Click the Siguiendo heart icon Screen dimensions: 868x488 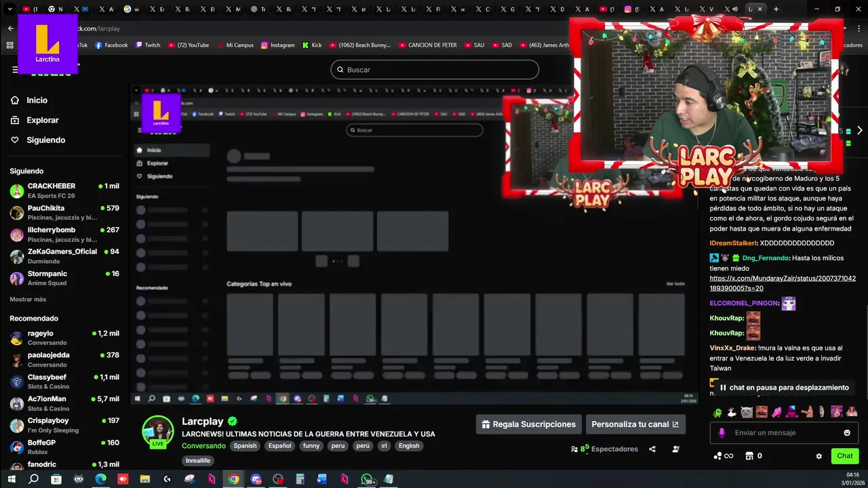pos(15,140)
